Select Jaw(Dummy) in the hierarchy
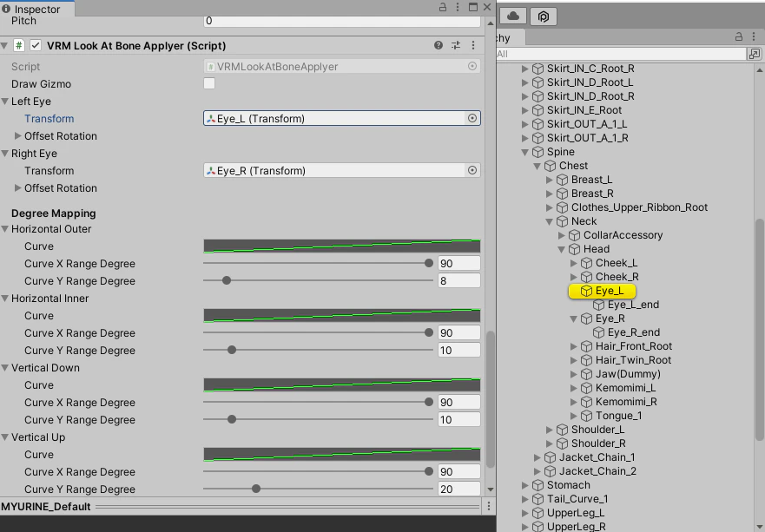This screenshot has height=532, width=765. [x=628, y=374]
